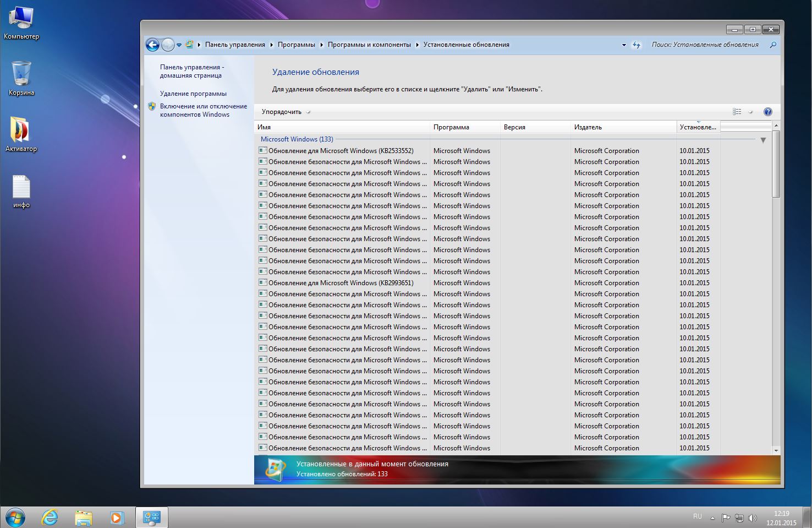Sort by the Версия column header

[535, 127]
